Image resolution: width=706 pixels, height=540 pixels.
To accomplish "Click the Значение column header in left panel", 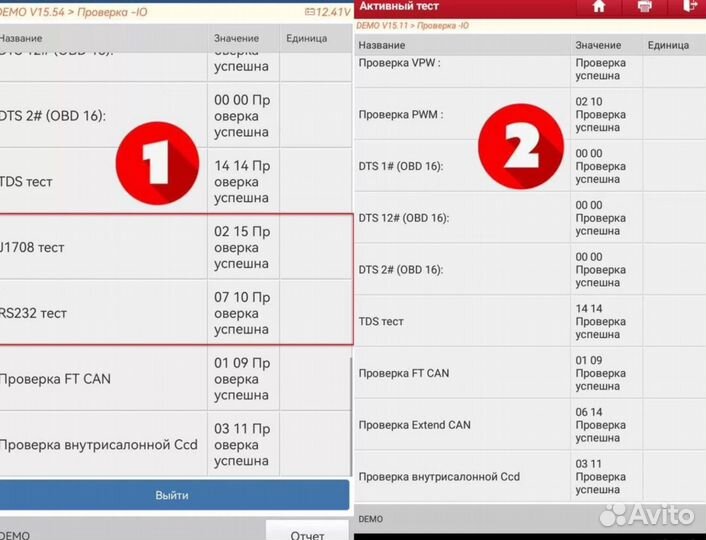I will tap(236, 38).
